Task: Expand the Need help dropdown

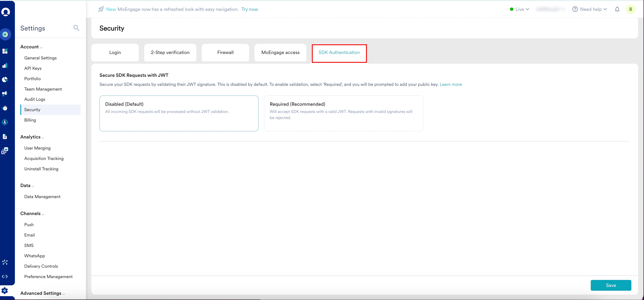Action: 589,9
